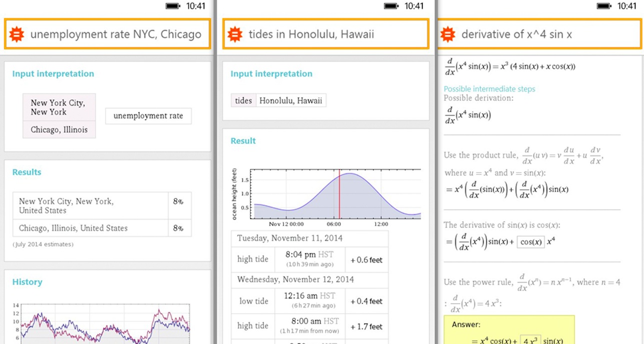The width and height of the screenshot is (644, 344).
Task: Tap red current-time marker in tide graph
Action: [x=340, y=194]
